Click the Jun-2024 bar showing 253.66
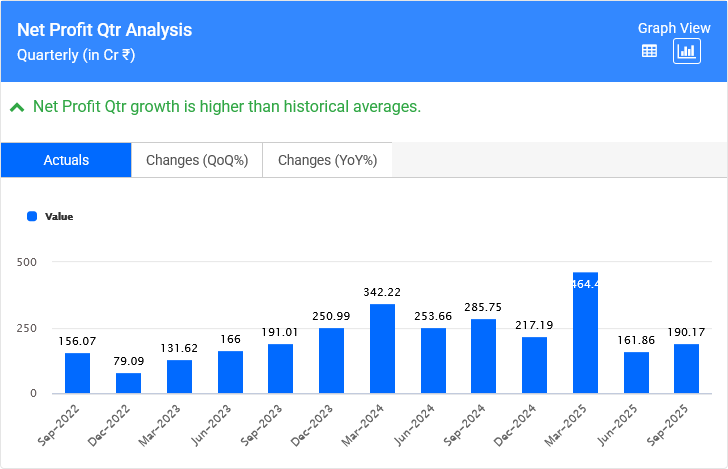Screen dimensions: 728x469 point(433,360)
